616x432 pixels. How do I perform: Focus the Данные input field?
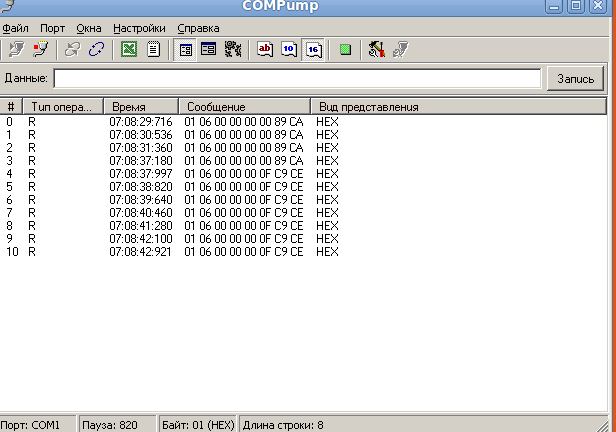click(297, 79)
